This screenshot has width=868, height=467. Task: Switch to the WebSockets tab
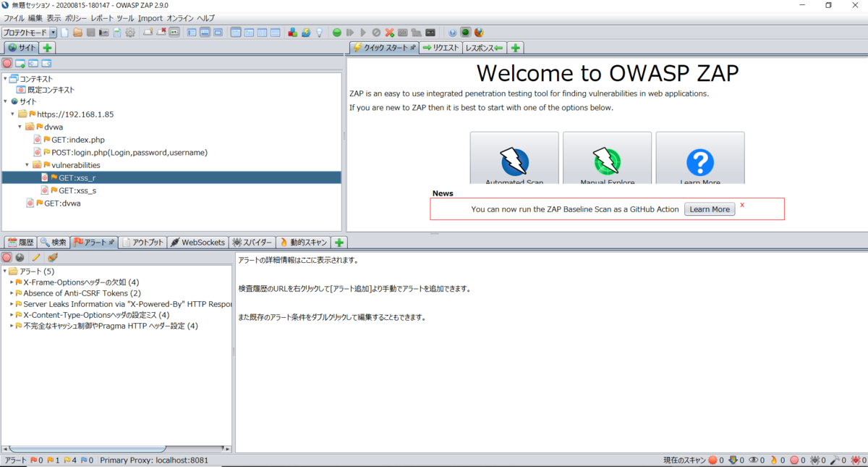[x=197, y=242]
